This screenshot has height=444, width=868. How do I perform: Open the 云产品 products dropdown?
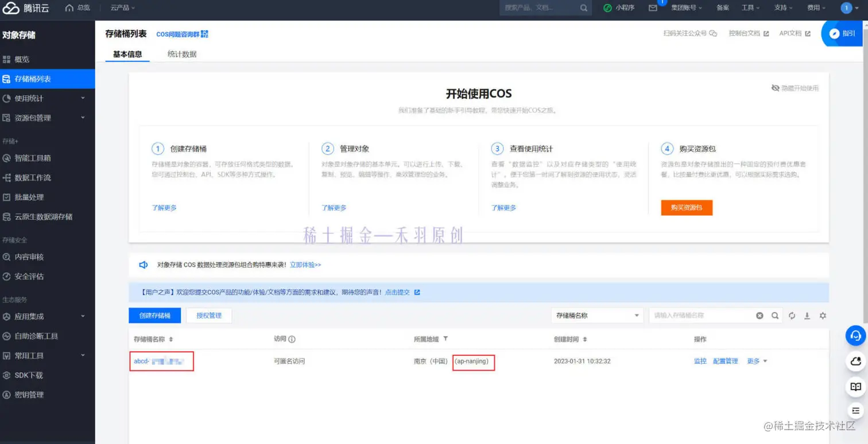coord(123,8)
